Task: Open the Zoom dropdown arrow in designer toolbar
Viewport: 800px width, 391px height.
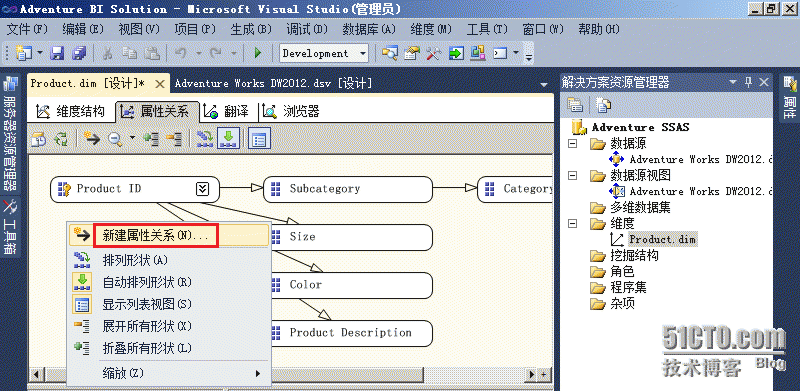Action: point(132,138)
